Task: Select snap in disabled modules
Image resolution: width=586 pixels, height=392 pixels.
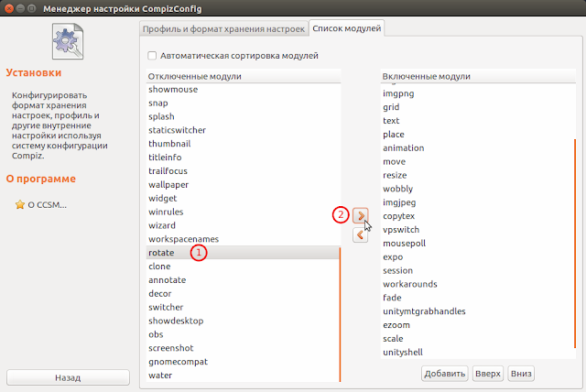Action: [243, 103]
